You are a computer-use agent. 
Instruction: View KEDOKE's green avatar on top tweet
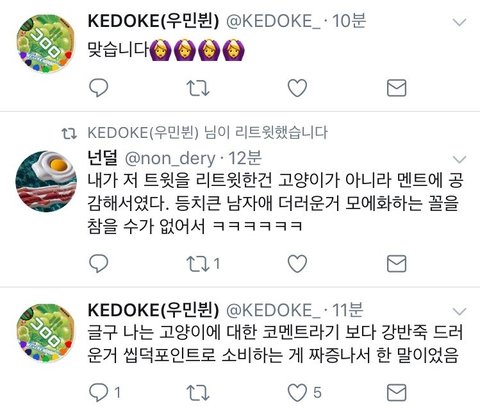coord(46,43)
